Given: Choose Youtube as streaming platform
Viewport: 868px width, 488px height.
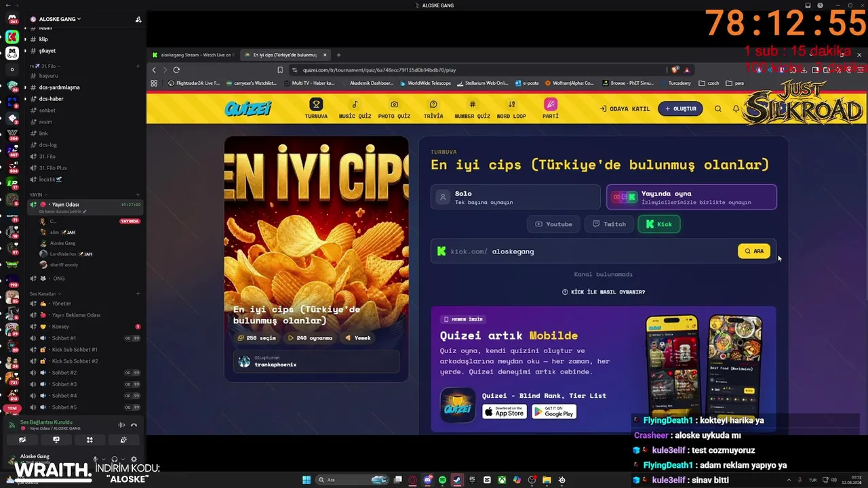Looking at the screenshot, I should coord(554,224).
